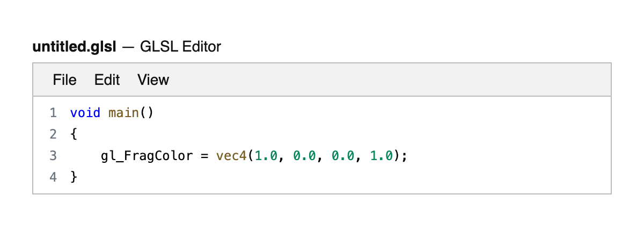The image size is (644, 231).
Task: Click the main function name
Action: 124,113
